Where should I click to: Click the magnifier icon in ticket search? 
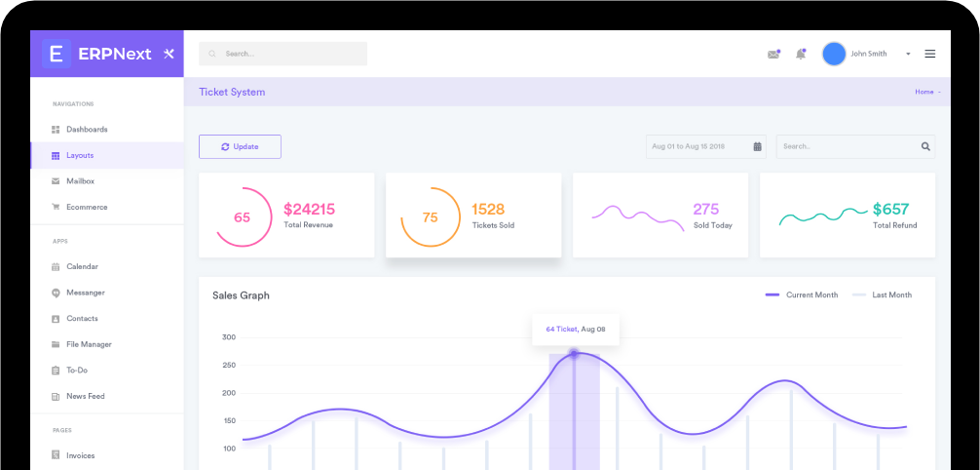pos(925,146)
